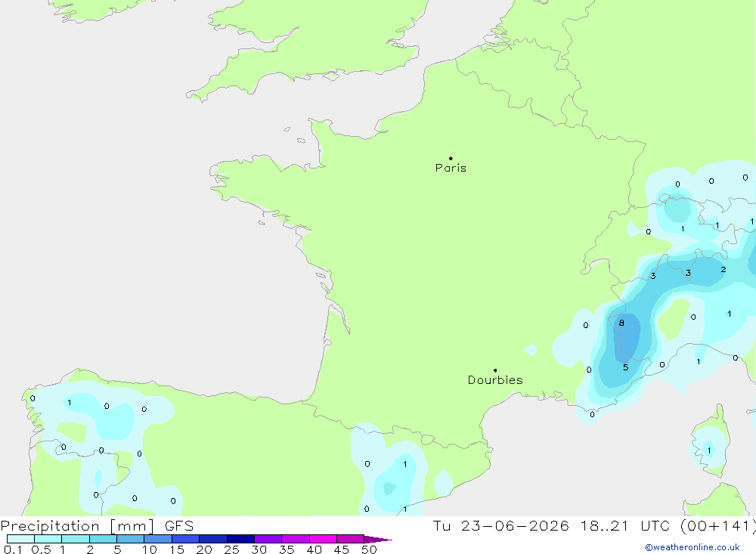The width and height of the screenshot is (756, 554).
Task: Select the 1–2 mm legend color box
Action: 76,539
